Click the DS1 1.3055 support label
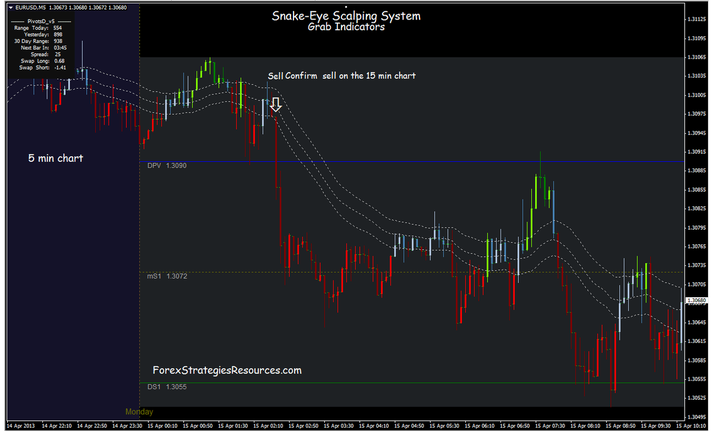The width and height of the screenshot is (713, 431). pos(167,388)
